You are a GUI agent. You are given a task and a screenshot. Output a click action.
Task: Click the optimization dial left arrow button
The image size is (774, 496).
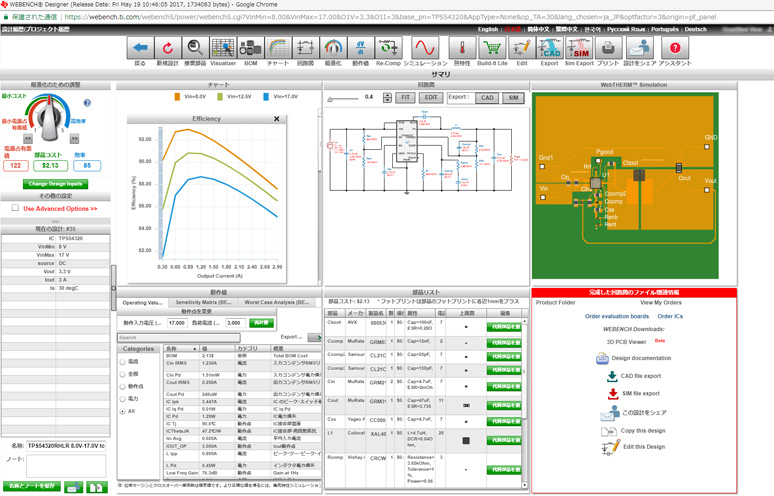pos(28,139)
